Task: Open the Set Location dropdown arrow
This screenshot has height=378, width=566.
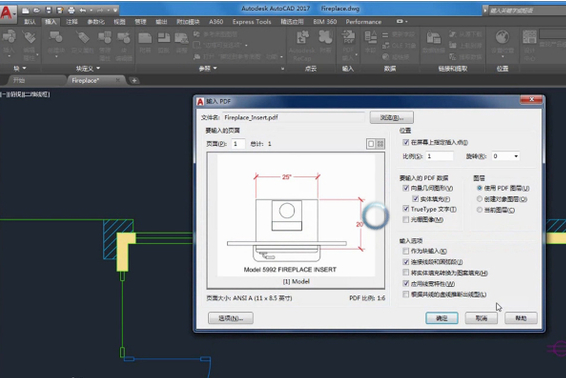Action: [502, 57]
